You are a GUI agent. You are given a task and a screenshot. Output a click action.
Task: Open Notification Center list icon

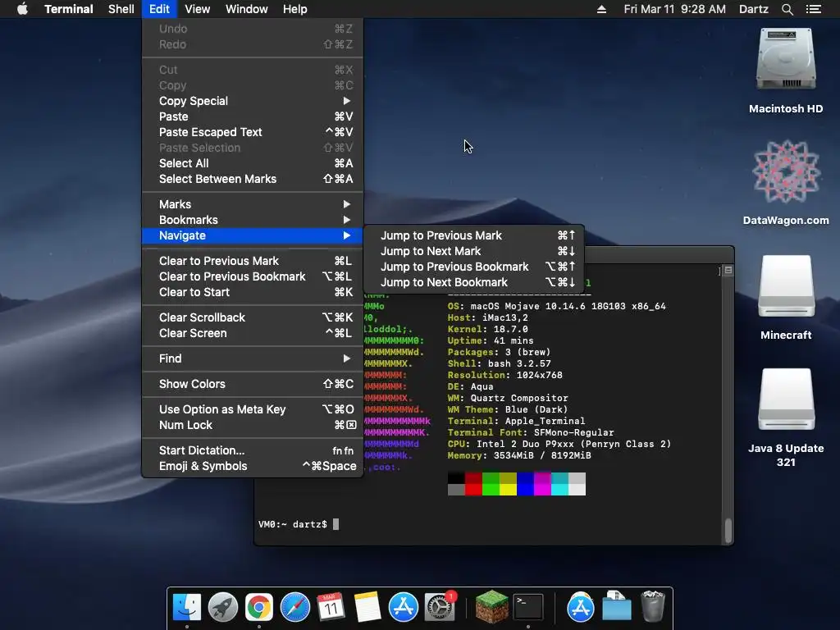(814, 9)
